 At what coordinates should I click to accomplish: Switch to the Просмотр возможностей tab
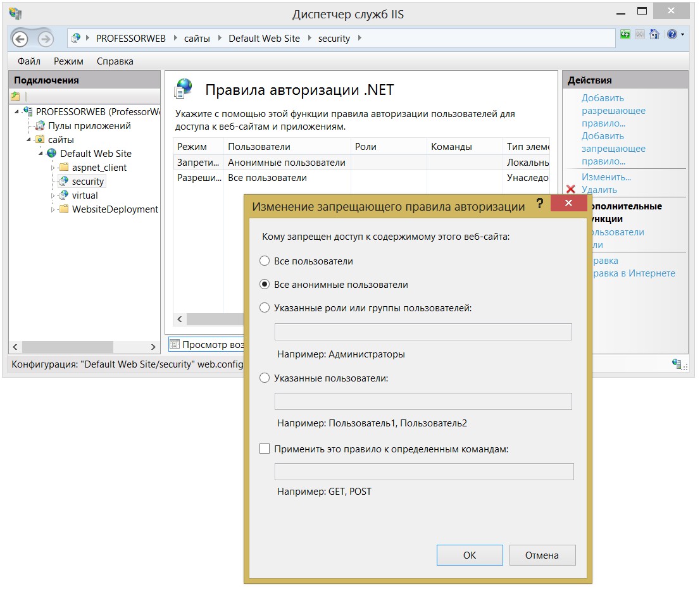(207, 344)
